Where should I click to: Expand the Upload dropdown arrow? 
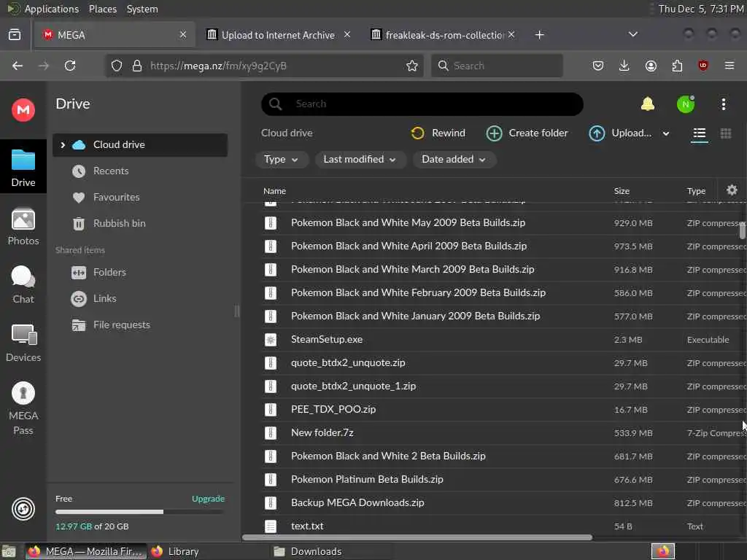666,134
